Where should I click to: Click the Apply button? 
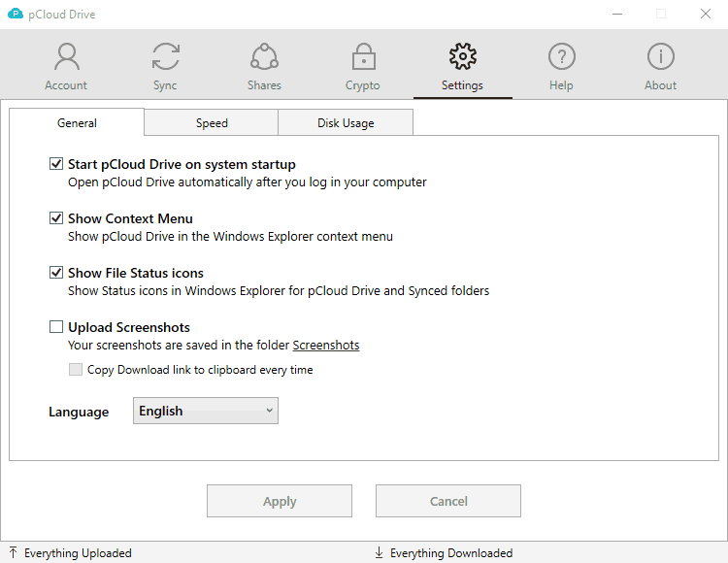(x=280, y=501)
